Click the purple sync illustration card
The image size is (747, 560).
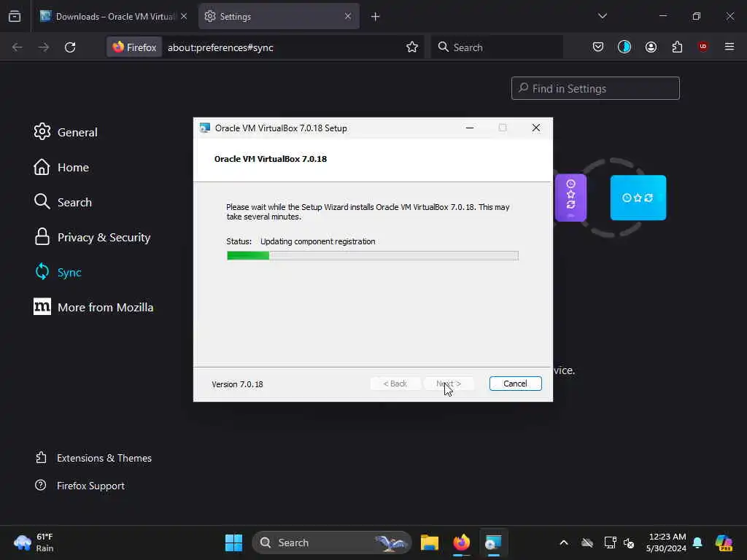[570, 198]
